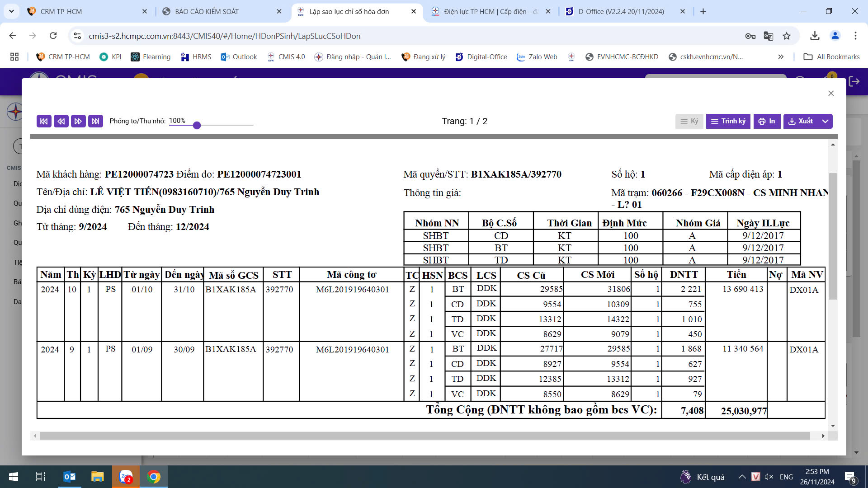Click the In print button
The image size is (868, 488).
[x=767, y=121]
